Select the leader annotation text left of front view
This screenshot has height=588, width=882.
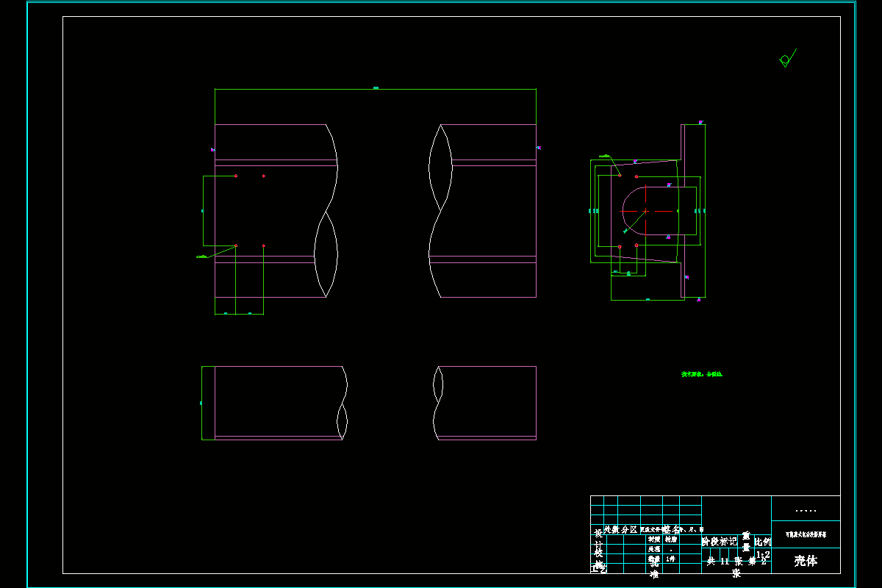[201, 257]
